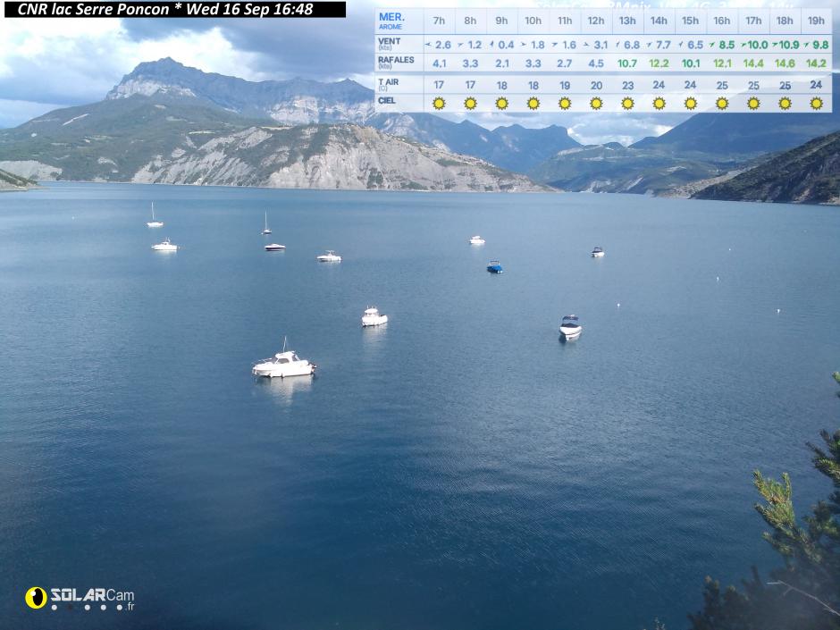
Task: Click the gust value 4.1 at 7h
Action: pyautogui.click(x=440, y=63)
